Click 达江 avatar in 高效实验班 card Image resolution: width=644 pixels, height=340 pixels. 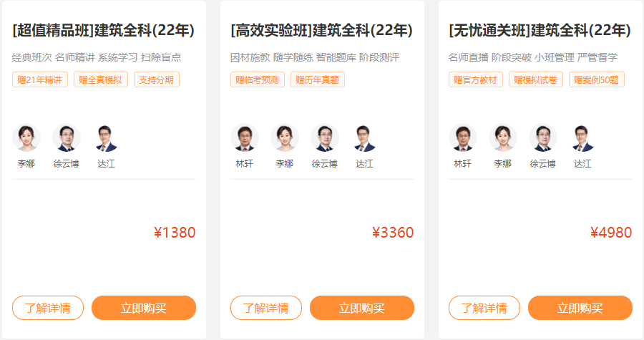coord(364,137)
